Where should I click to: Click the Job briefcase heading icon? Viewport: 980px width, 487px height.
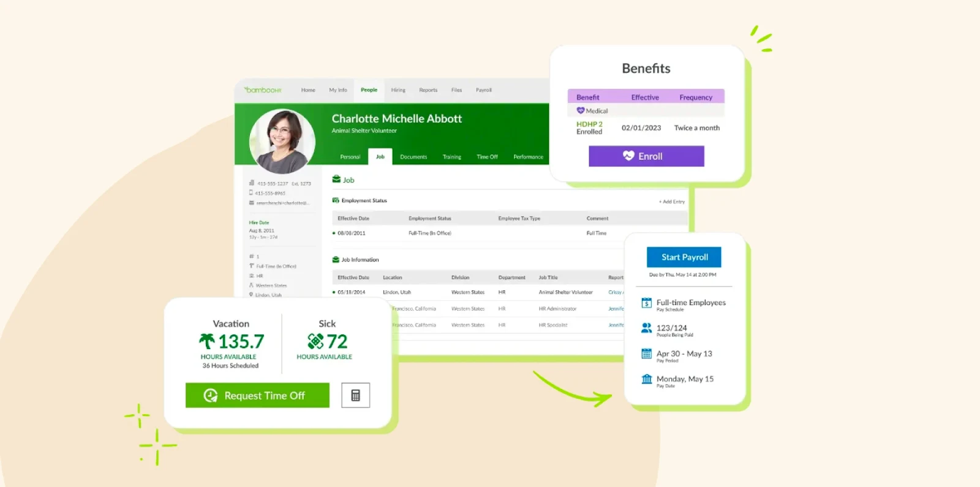pos(336,179)
